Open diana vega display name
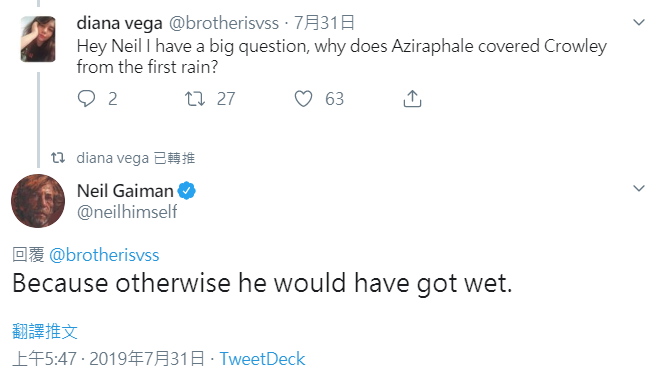This screenshot has width=652, height=376. tap(119, 23)
